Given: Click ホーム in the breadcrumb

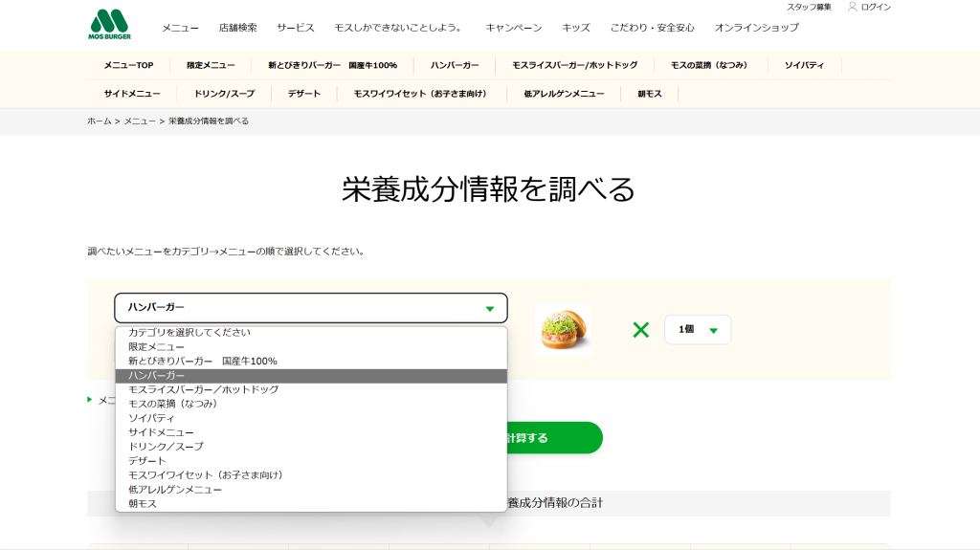Looking at the screenshot, I should [x=100, y=121].
